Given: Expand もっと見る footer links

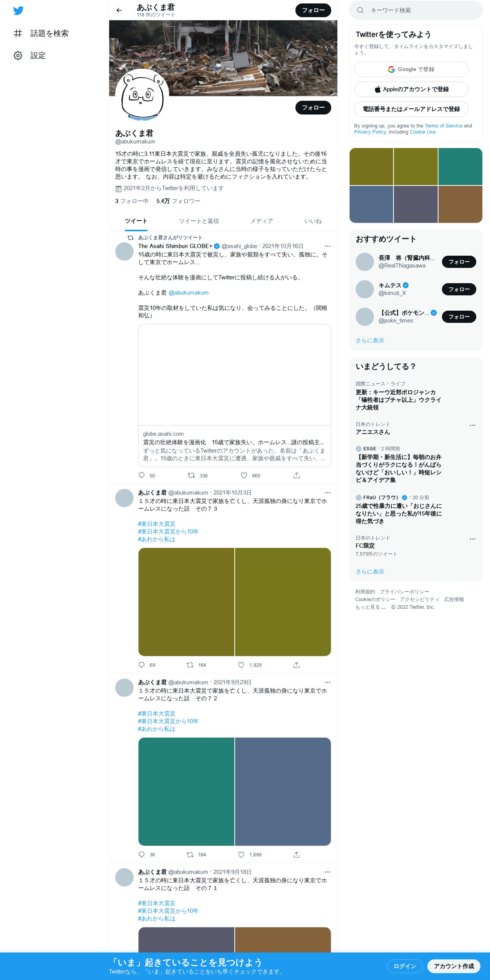Looking at the screenshot, I should pyautogui.click(x=370, y=607).
